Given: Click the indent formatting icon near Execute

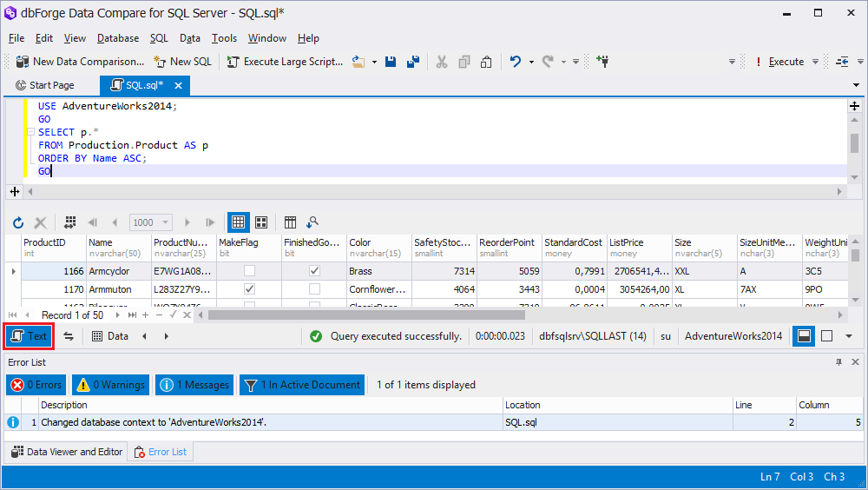Looking at the screenshot, I should [842, 62].
